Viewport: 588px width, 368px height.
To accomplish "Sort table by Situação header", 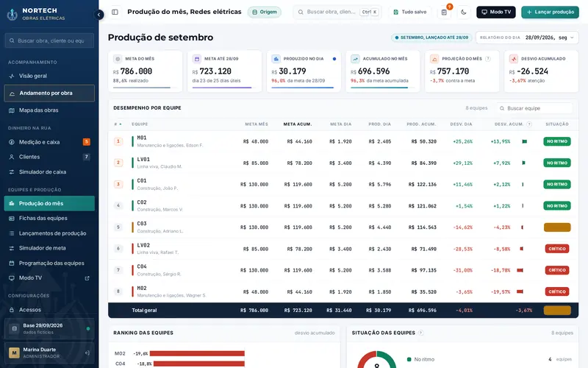I will click(557, 124).
